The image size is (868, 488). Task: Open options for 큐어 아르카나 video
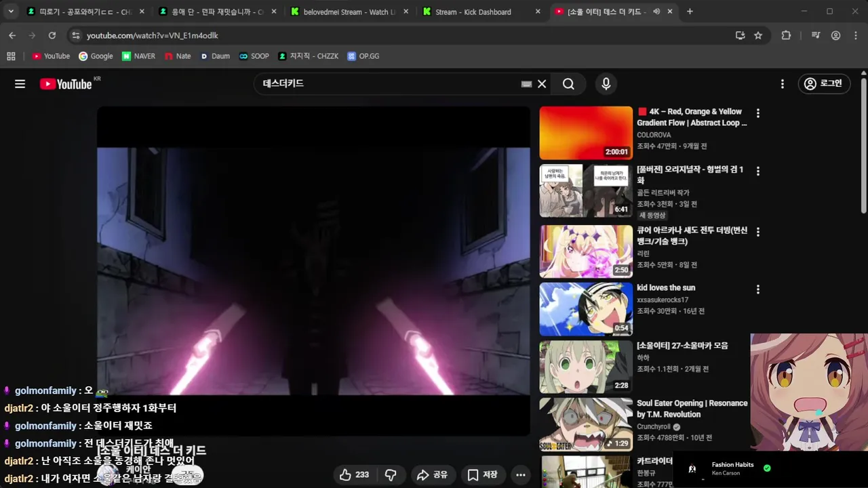click(x=758, y=232)
